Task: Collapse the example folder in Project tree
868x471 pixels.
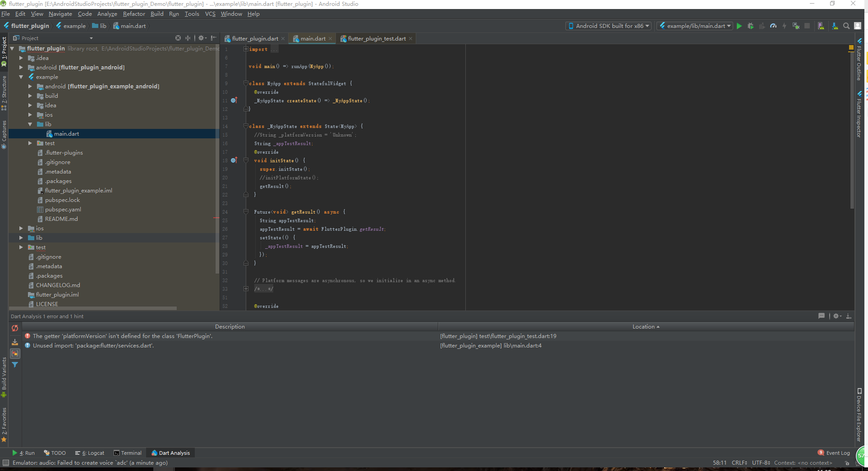Action: (21, 77)
